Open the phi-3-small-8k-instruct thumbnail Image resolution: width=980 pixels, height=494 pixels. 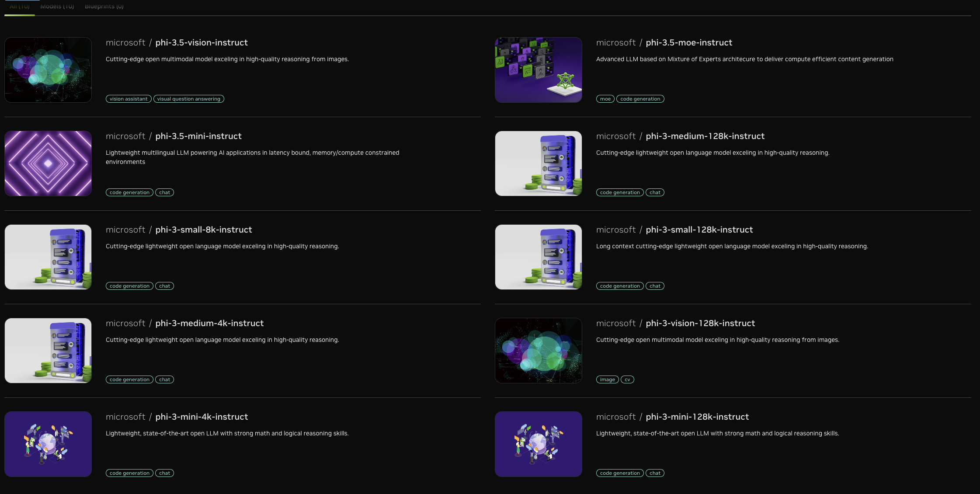click(48, 257)
